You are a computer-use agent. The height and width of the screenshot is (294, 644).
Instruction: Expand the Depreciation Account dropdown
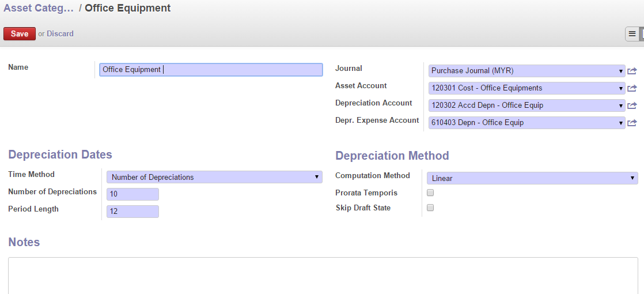tap(526, 105)
